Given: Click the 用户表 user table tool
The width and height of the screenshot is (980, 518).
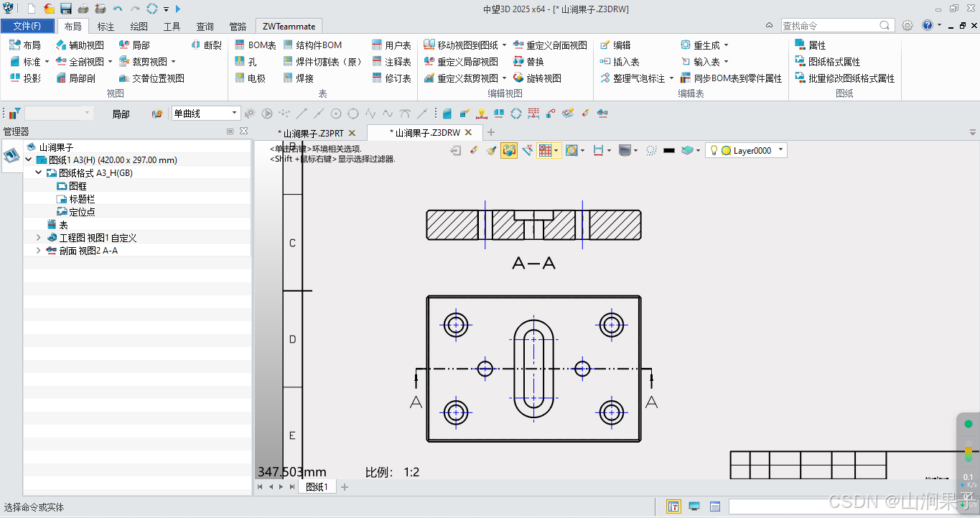Looking at the screenshot, I should coord(392,45).
